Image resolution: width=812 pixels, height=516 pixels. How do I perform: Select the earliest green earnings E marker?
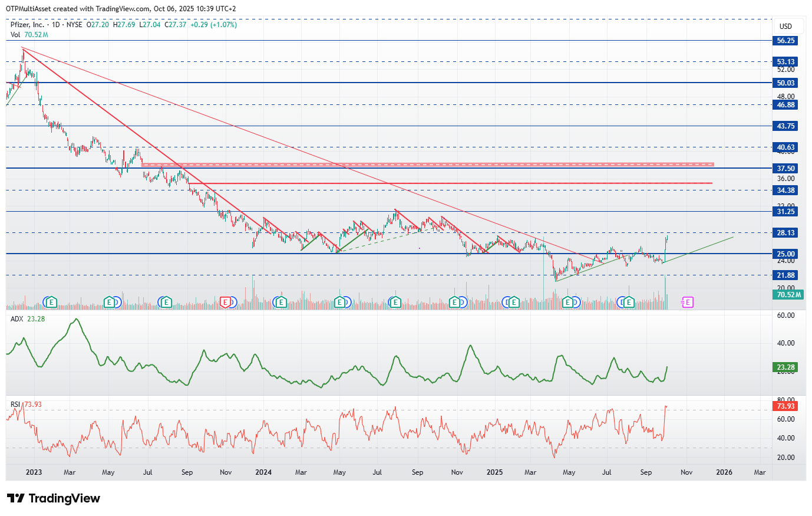point(51,303)
